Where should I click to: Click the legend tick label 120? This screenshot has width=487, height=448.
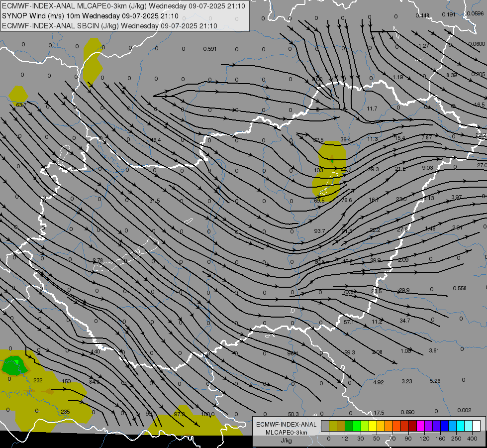click(424, 439)
